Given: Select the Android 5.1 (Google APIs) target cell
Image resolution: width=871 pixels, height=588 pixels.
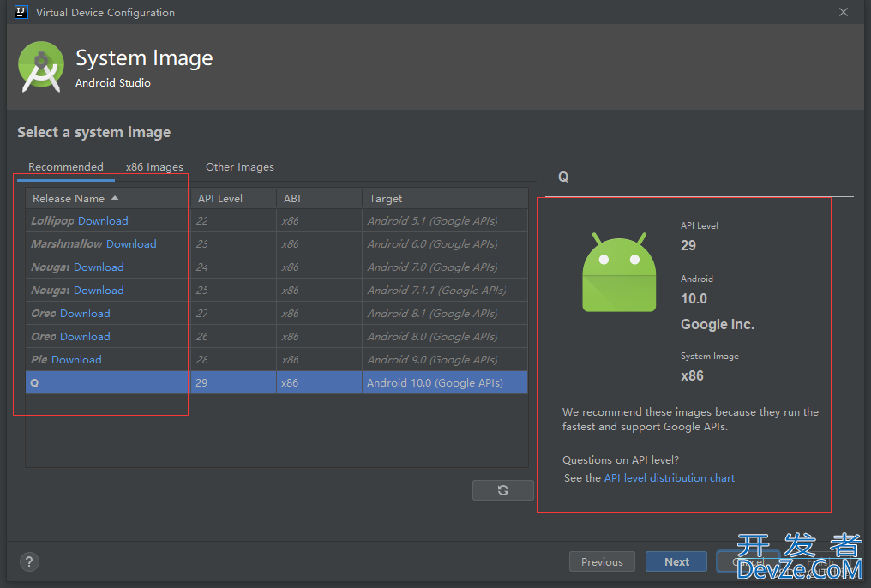Looking at the screenshot, I should (x=445, y=221).
